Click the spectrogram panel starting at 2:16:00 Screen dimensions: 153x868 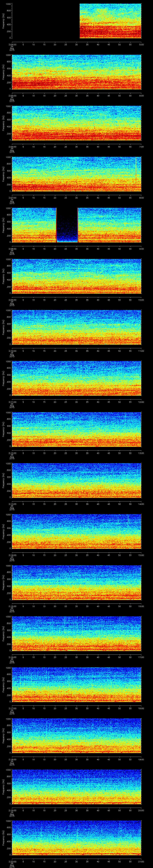(x=77, y=633)
